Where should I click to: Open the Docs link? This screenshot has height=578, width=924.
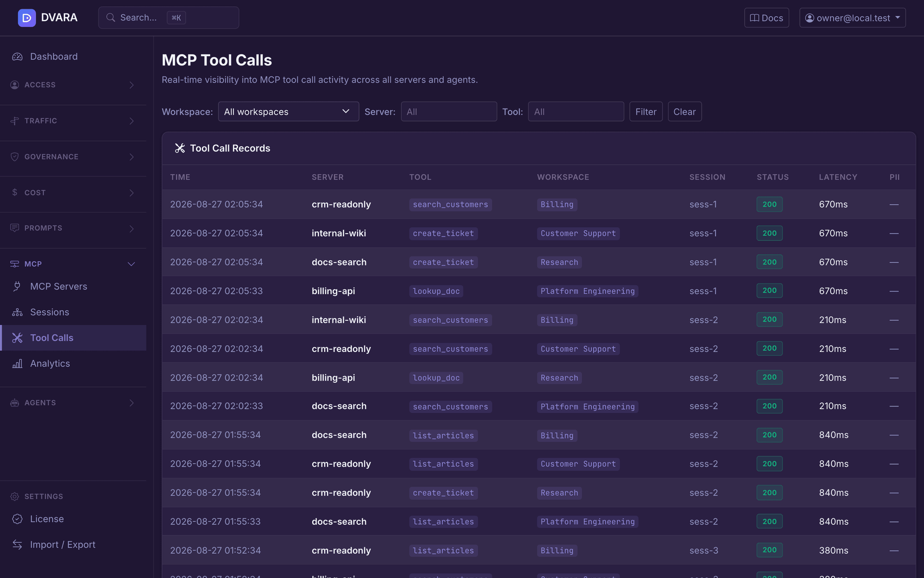766,18
